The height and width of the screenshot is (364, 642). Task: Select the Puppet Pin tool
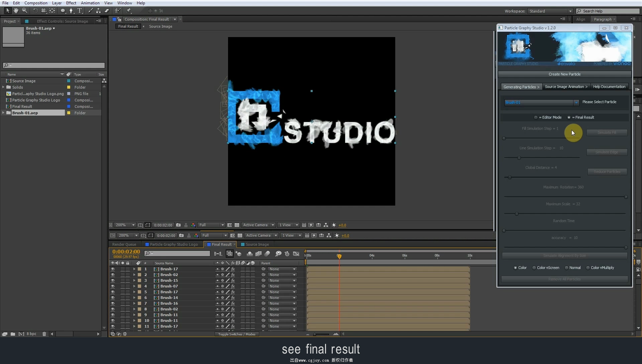129,11
